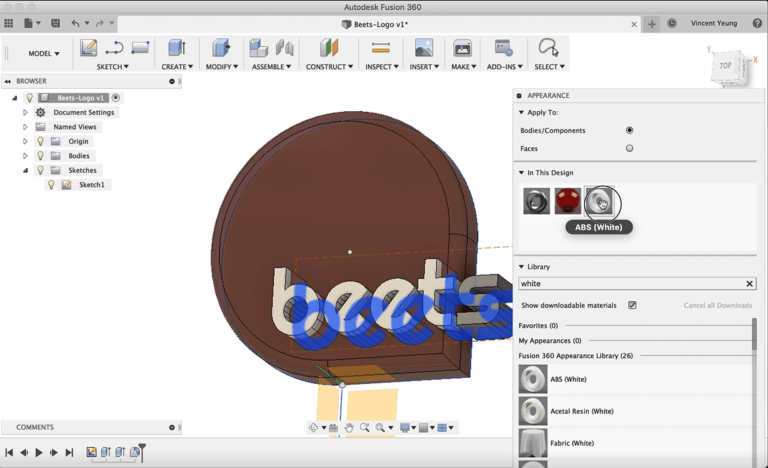This screenshot has height=468, width=768.
Task: Select the Faces radio button
Action: [x=629, y=148]
